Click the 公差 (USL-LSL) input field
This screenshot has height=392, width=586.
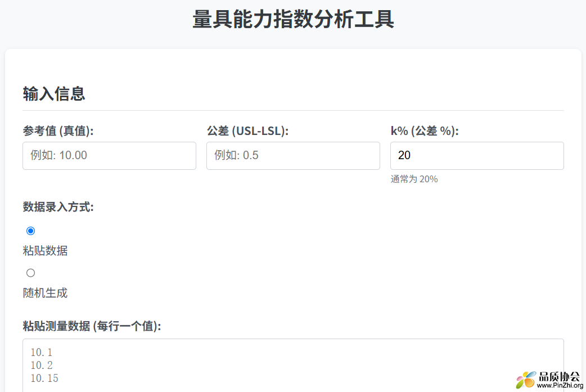pyautogui.click(x=293, y=155)
